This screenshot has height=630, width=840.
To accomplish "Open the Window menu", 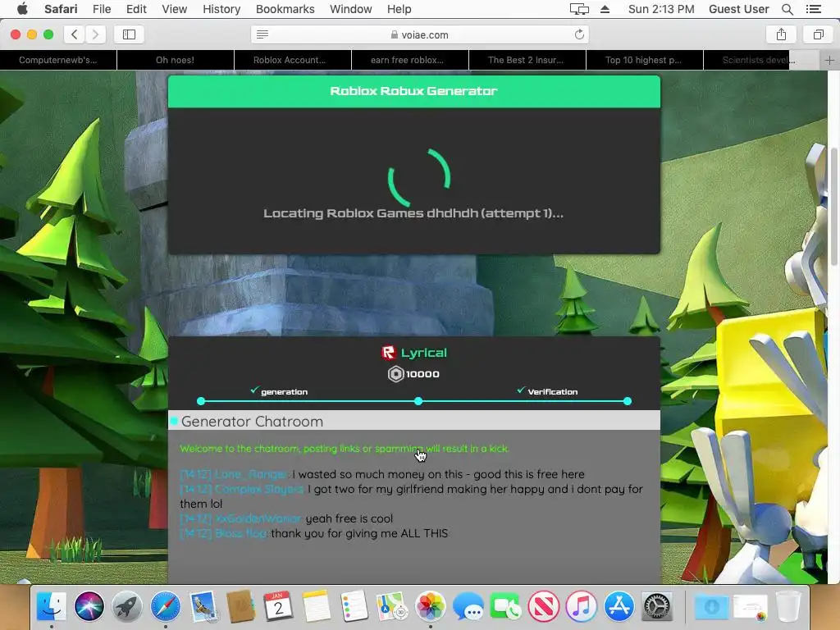I will (350, 9).
